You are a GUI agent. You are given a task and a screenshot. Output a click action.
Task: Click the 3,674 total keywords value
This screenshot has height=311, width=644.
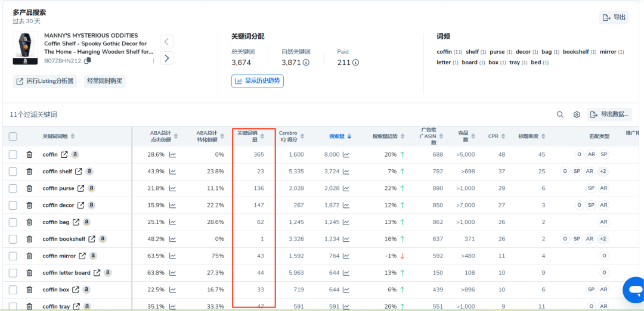(x=241, y=63)
